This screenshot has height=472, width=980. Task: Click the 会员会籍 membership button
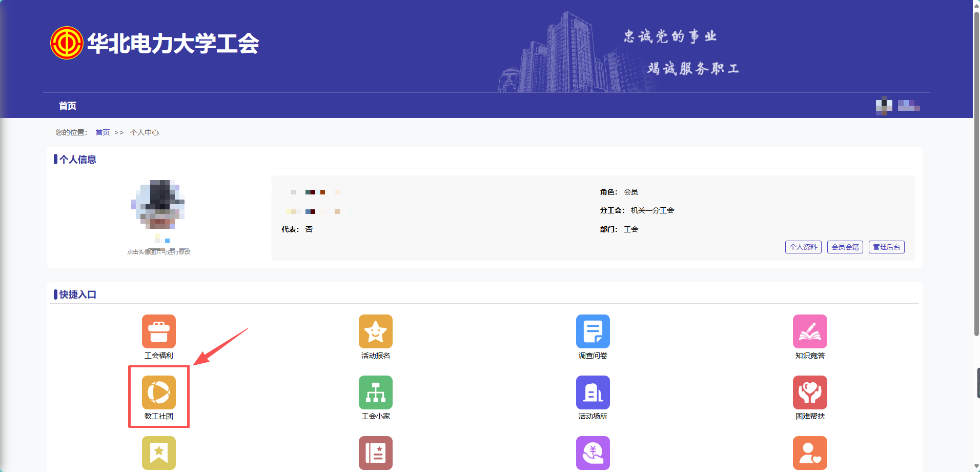[845, 247]
